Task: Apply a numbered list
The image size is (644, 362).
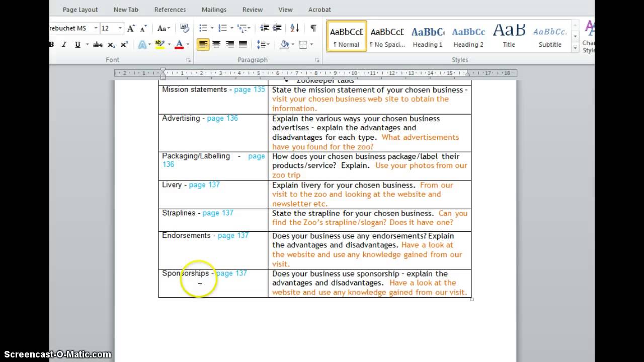Action: [222, 28]
